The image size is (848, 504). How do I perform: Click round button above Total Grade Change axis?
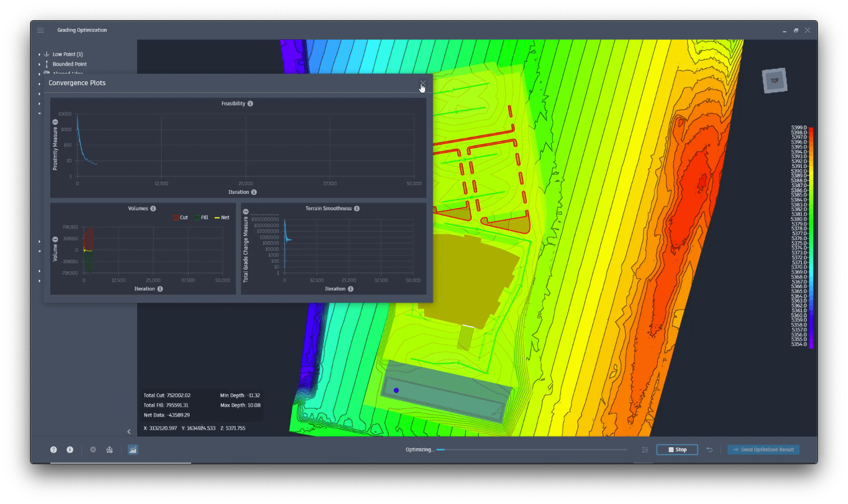pyautogui.click(x=246, y=212)
